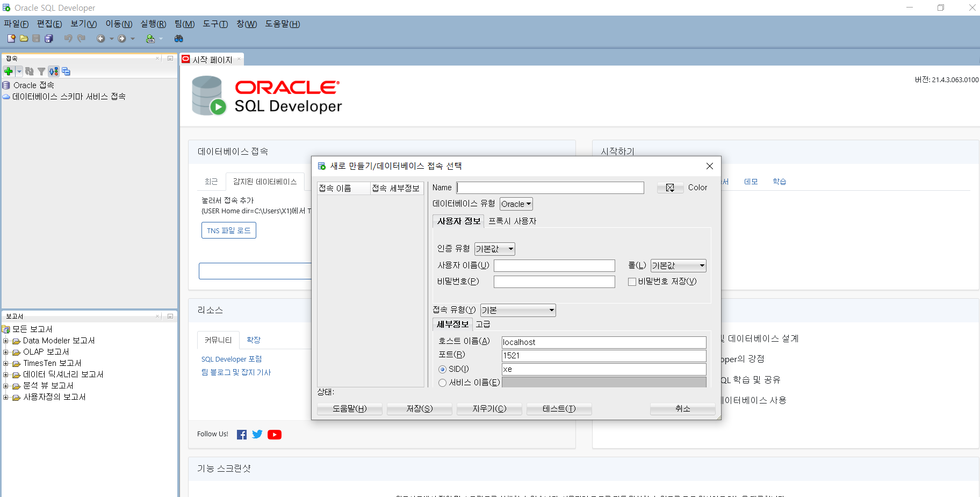Screen dimensions: 980x497
Task: Expand the 사용자정의 보고서 node
Action: [6, 397]
